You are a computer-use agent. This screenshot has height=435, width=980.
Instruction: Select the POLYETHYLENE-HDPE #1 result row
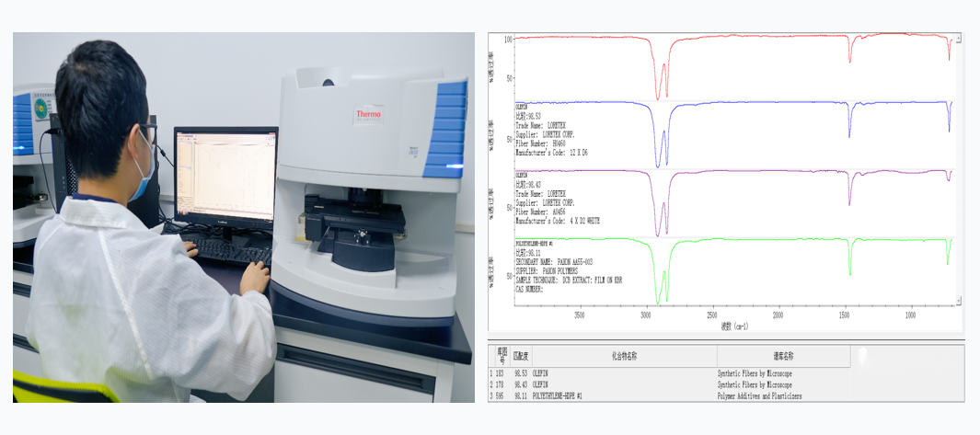coord(571,395)
